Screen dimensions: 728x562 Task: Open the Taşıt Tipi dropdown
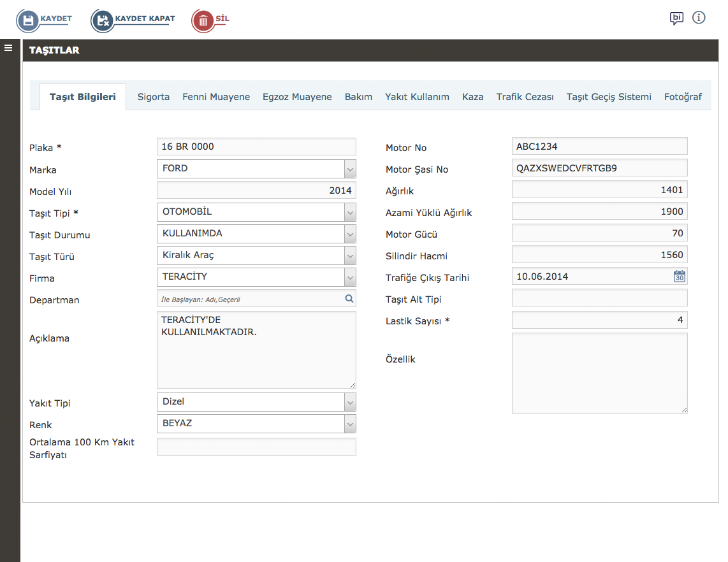tap(349, 212)
